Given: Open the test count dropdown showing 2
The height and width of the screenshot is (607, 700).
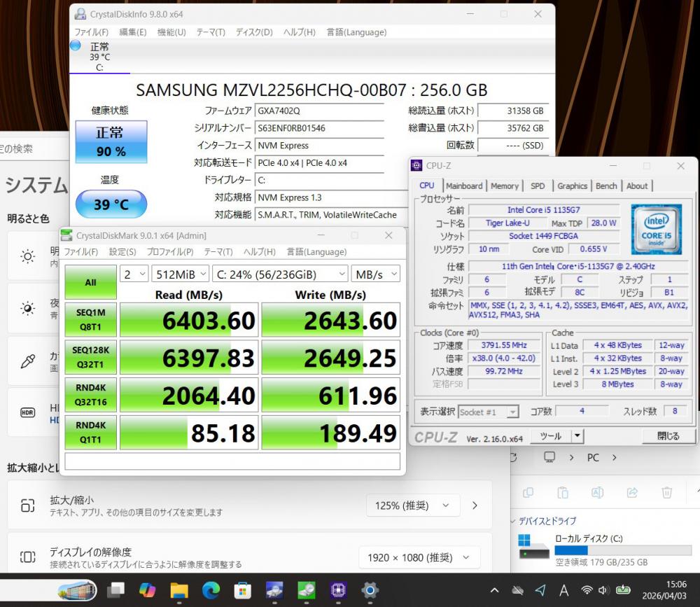Looking at the screenshot, I should 134,274.
